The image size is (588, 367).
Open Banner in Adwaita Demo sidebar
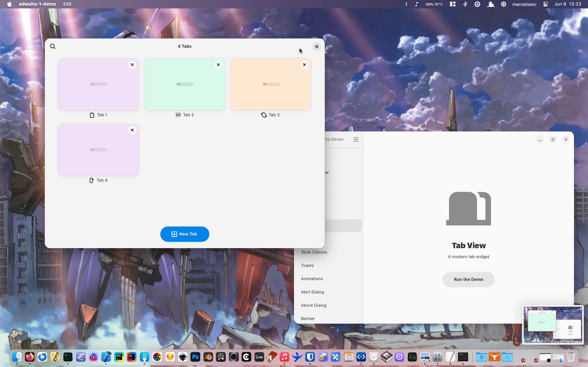308,318
